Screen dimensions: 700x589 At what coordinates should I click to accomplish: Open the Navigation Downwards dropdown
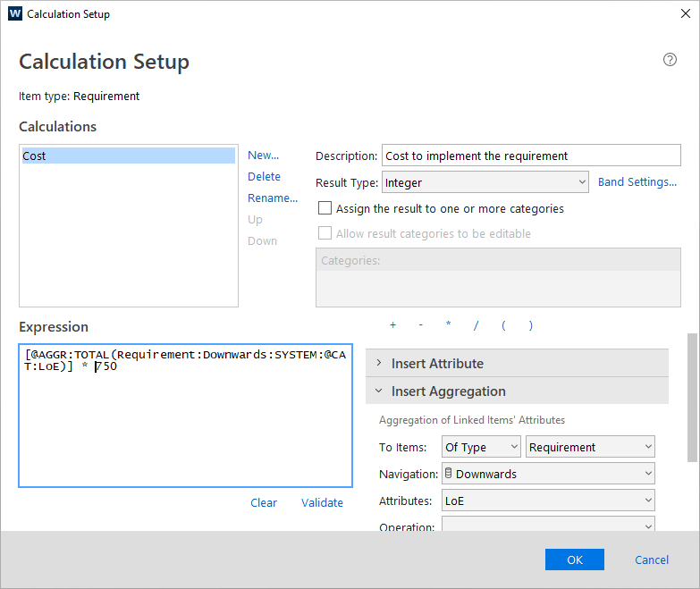click(x=548, y=474)
